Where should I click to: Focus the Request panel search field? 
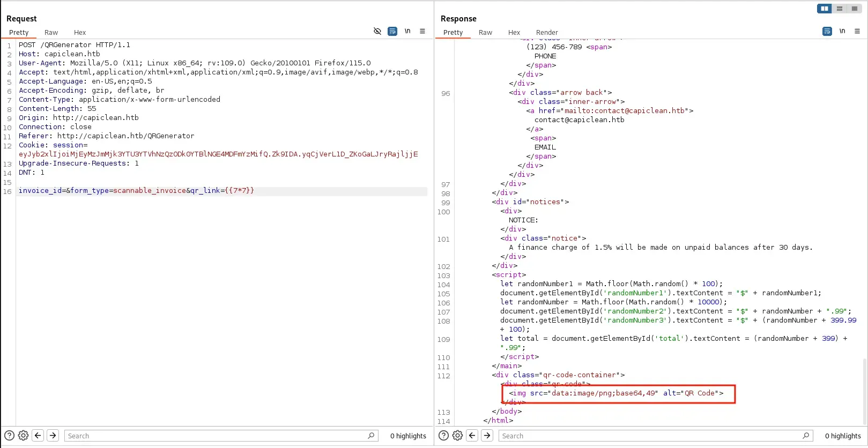click(x=221, y=436)
